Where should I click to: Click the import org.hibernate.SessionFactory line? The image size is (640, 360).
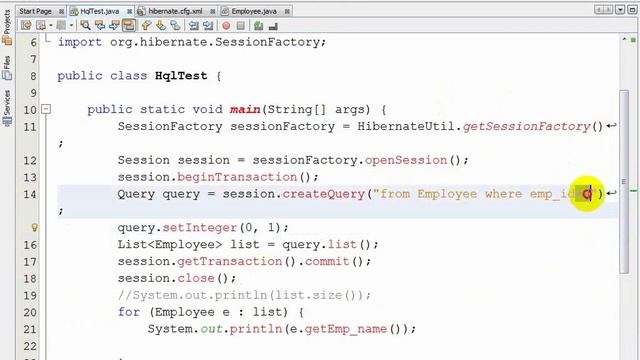coord(191,42)
